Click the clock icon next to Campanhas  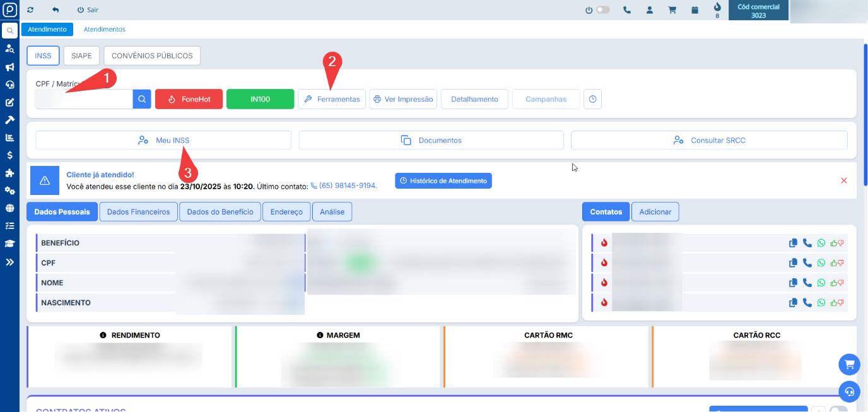point(592,99)
